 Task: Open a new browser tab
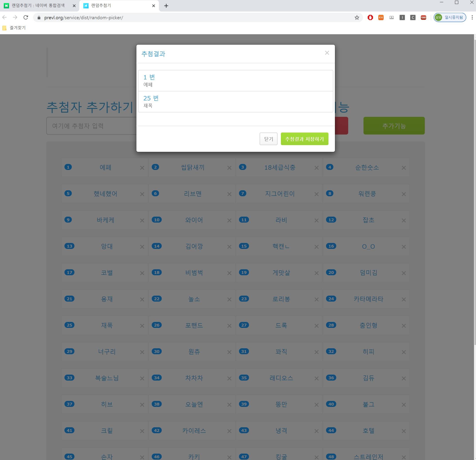[166, 6]
